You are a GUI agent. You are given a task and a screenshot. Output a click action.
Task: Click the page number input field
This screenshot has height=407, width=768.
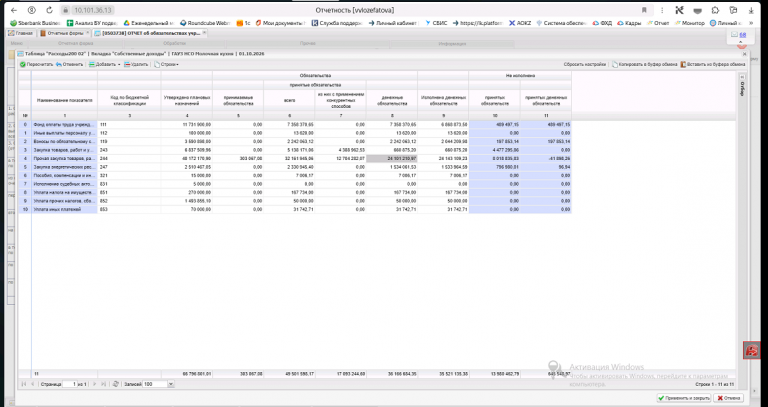[x=70, y=384]
